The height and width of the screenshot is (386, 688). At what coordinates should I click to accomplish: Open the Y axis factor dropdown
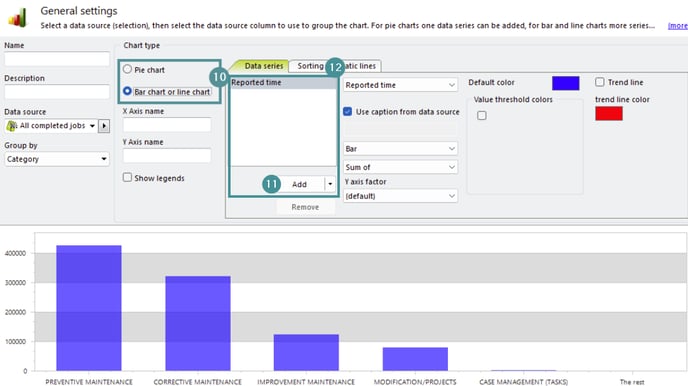(x=401, y=196)
